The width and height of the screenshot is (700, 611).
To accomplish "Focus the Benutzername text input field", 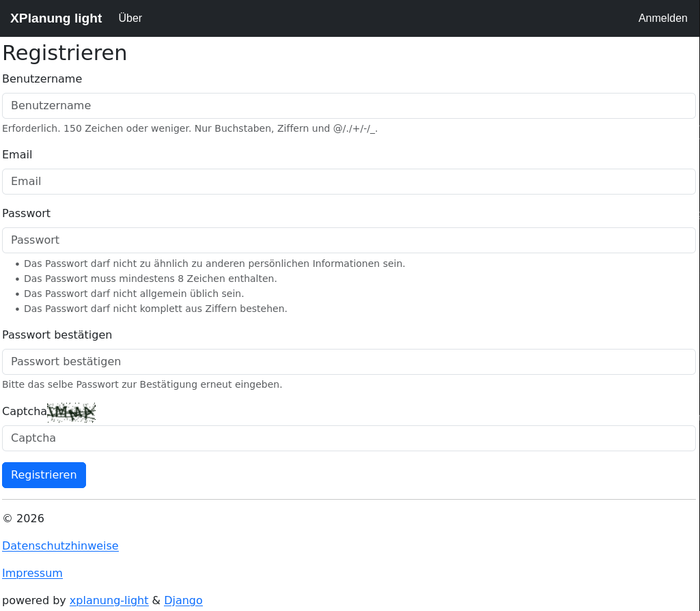I will 349,106.
